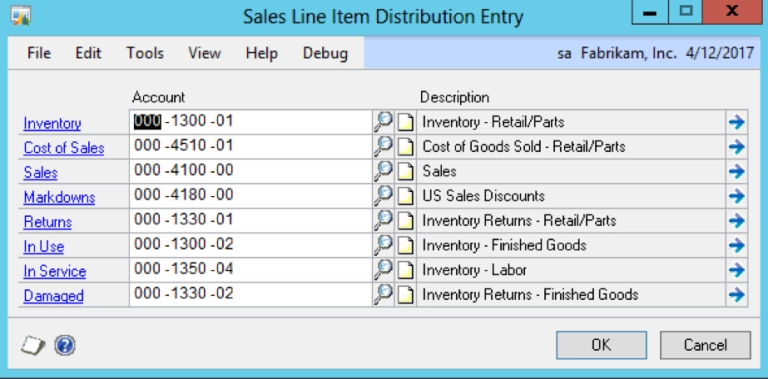
Task: Click blue arrow beside Sales description
Action: tap(736, 171)
